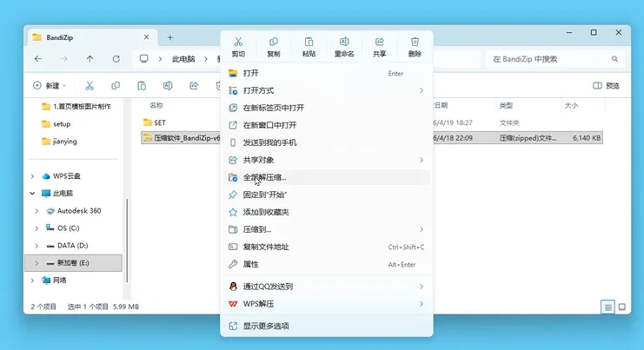Sort by the 大小 column header
The width and height of the screenshot is (644, 350).
click(x=571, y=105)
